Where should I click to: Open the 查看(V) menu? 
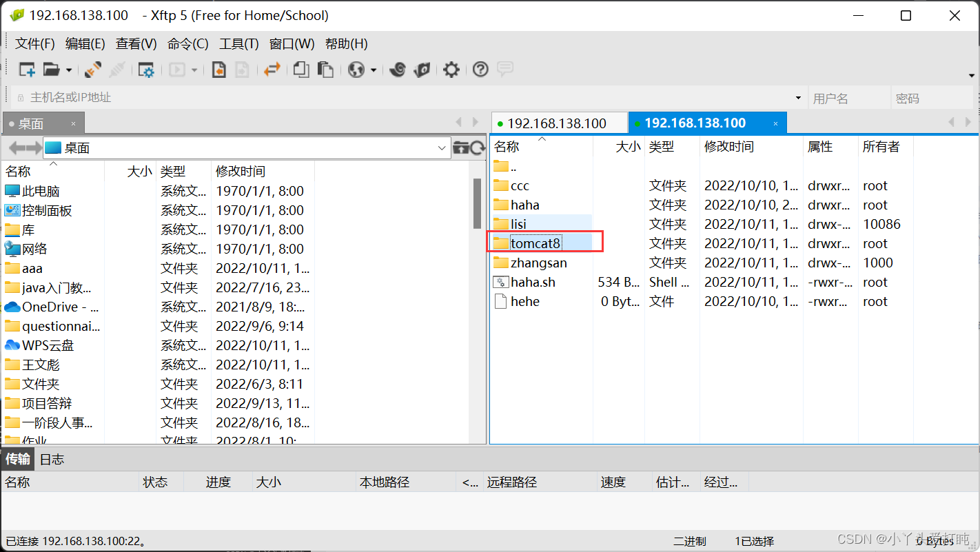click(x=136, y=44)
